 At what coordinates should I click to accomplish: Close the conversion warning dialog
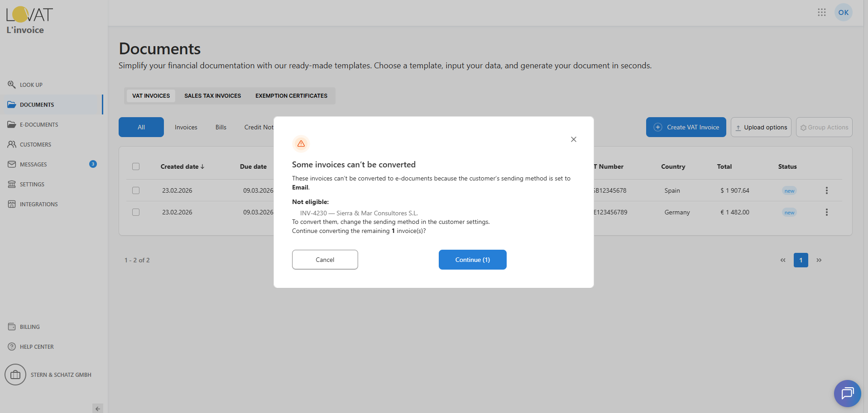[573, 139]
